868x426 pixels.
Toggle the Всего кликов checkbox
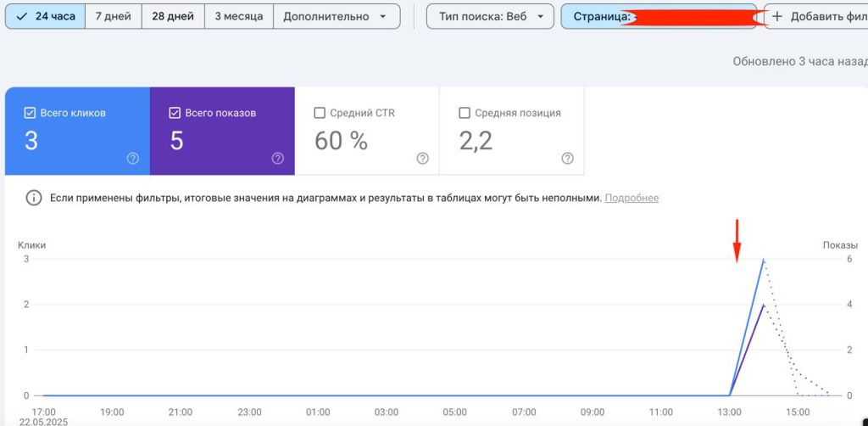pos(30,113)
